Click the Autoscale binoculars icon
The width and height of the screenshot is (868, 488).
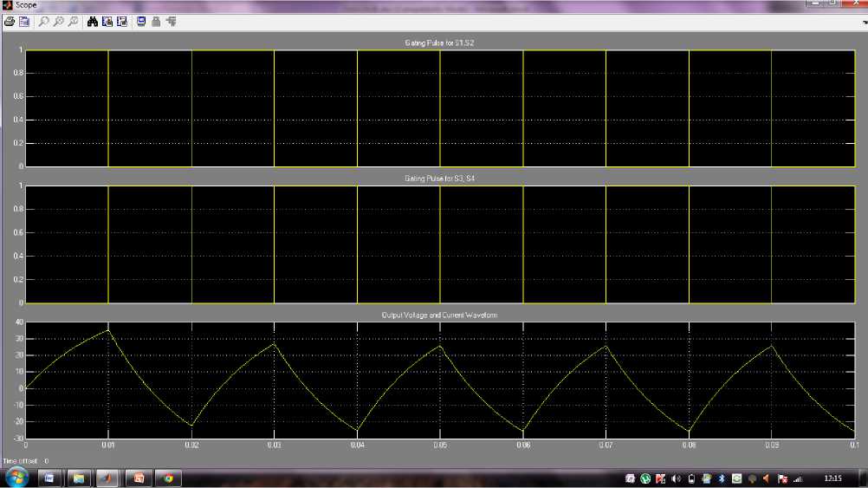(92, 21)
